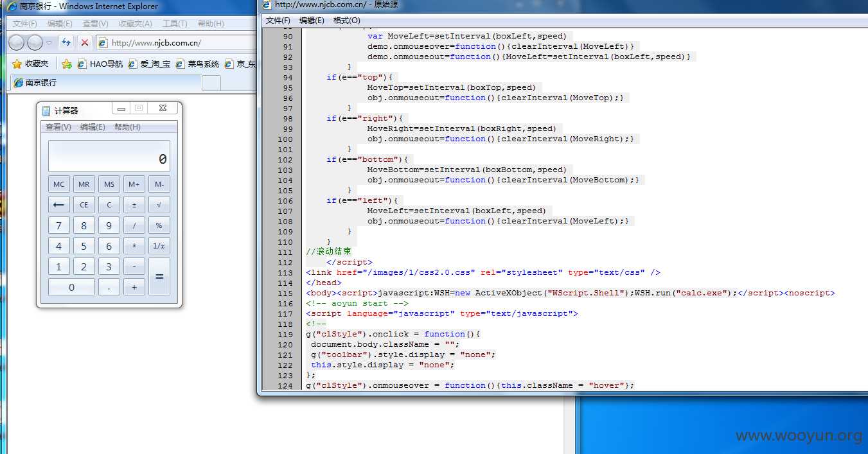
Task: Click the calculator square root button
Action: tap(159, 205)
